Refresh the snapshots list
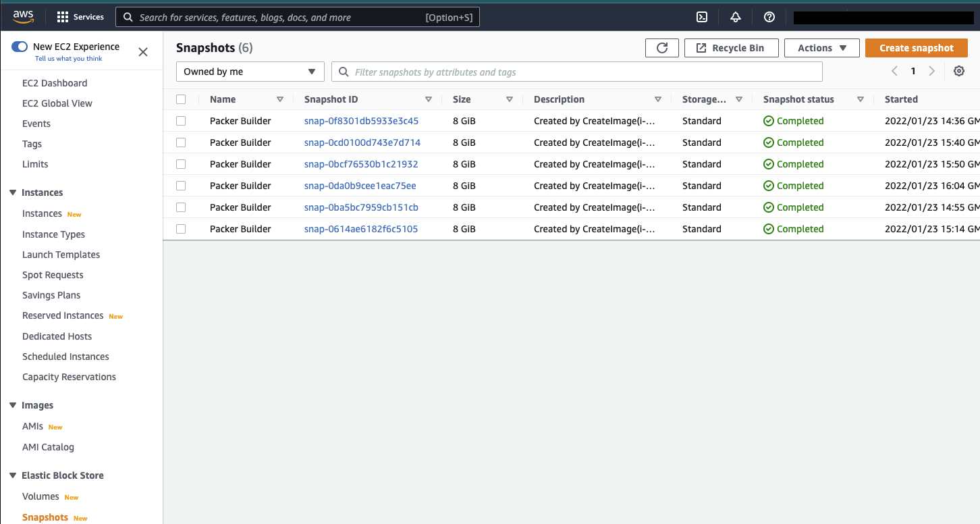This screenshot has width=980, height=524. 662,48
